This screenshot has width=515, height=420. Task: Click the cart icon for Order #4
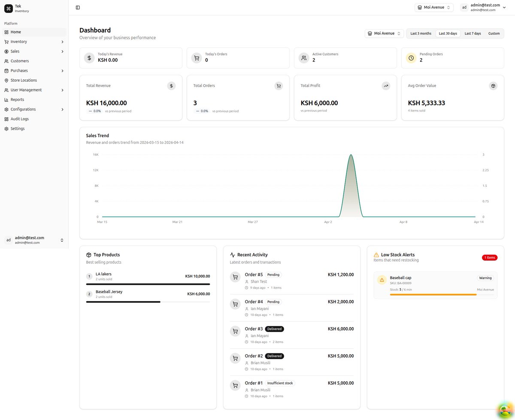(235, 304)
